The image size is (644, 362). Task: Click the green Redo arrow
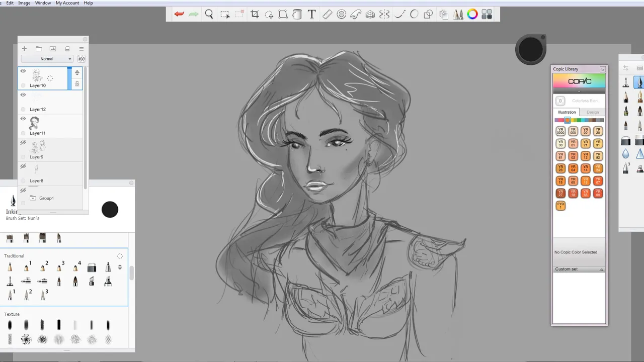pos(193,15)
